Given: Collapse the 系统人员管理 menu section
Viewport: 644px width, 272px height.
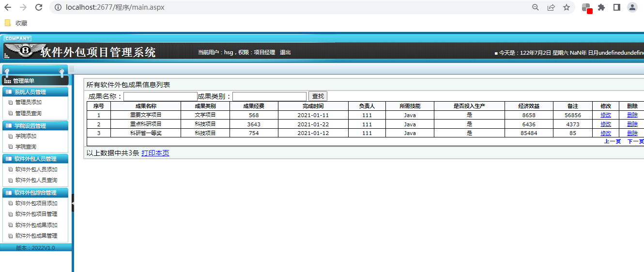Looking at the screenshot, I should 35,92.
